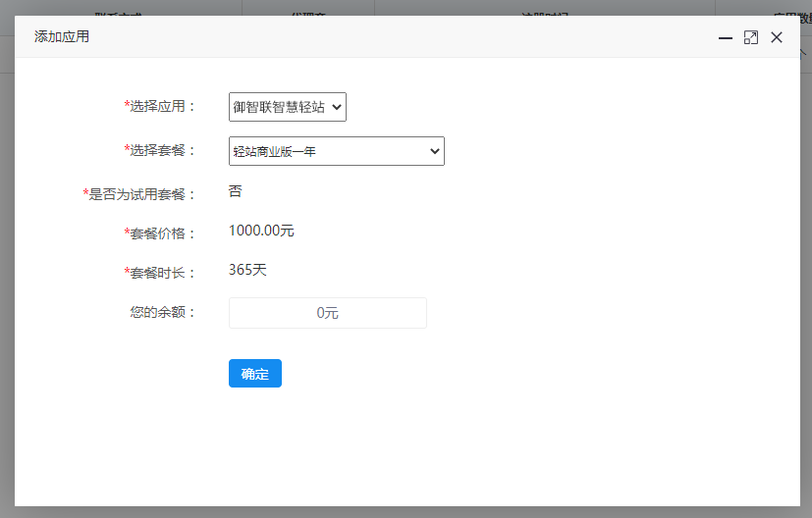Click the 选择套餐 label

tap(163, 150)
